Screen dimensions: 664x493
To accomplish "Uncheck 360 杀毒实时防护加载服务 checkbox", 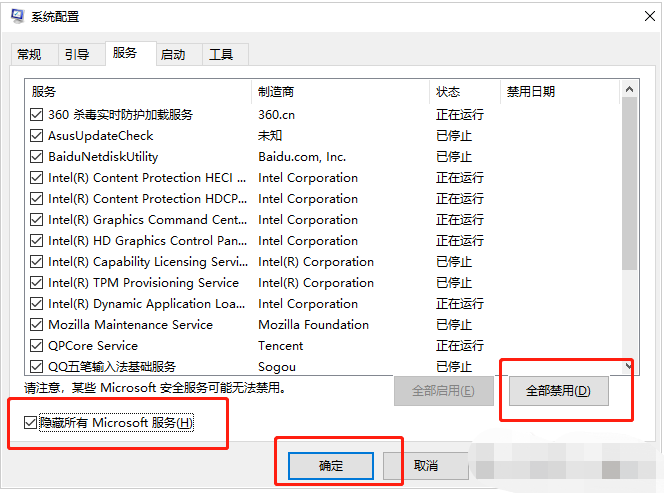I will 36,114.
